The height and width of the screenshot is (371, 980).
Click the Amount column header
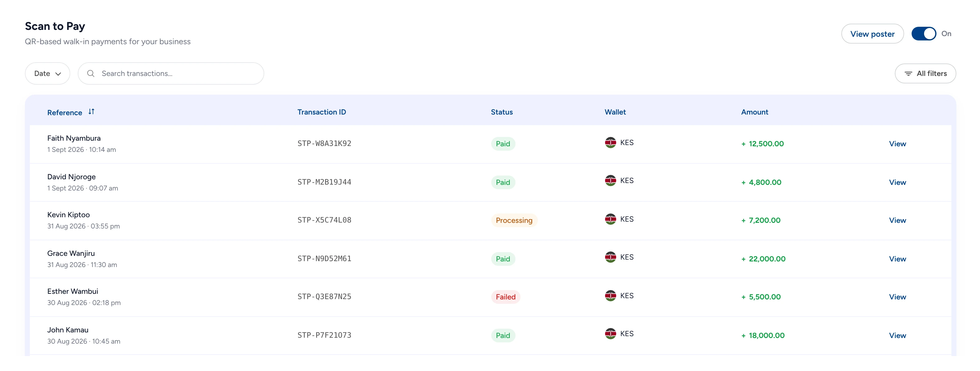click(754, 112)
